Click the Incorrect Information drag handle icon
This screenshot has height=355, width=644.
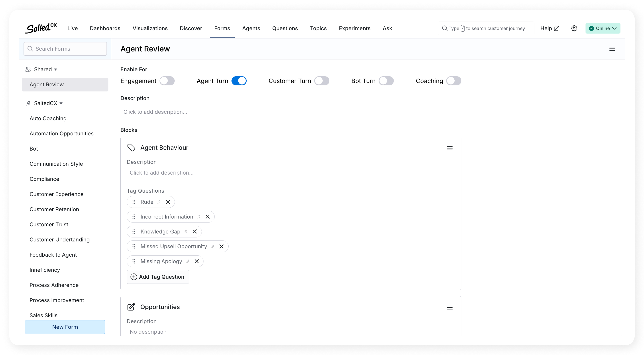[134, 217]
